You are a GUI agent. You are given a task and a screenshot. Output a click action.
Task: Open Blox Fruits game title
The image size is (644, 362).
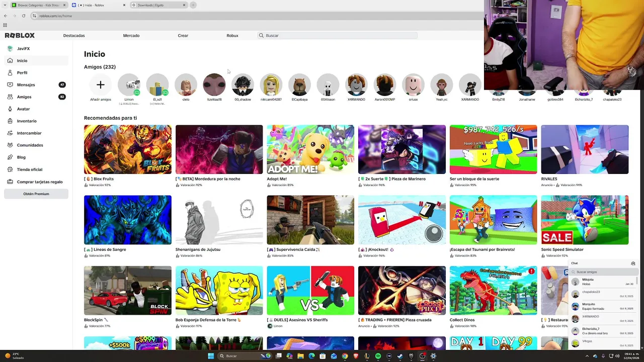pos(99,179)
